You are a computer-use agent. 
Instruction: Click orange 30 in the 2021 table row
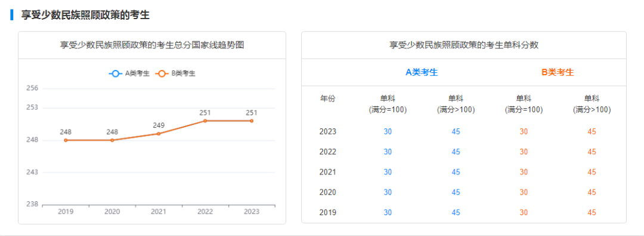tap(524, 172)
